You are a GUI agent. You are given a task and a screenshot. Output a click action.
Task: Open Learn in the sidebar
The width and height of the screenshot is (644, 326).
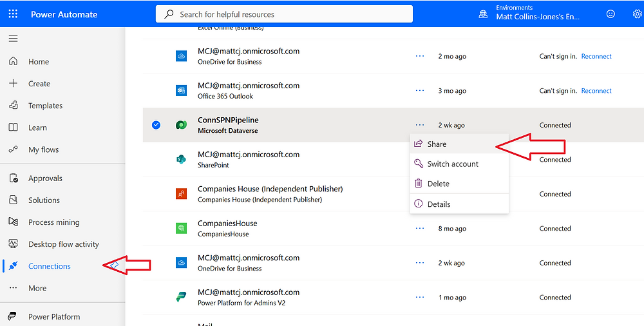point(37,128)
